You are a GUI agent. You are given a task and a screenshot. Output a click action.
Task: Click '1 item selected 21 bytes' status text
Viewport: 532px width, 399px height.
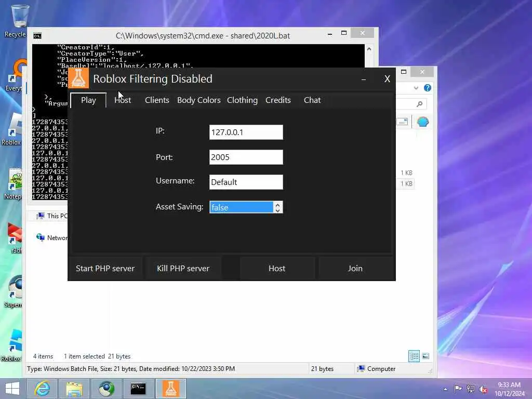(x=97, y=356)
